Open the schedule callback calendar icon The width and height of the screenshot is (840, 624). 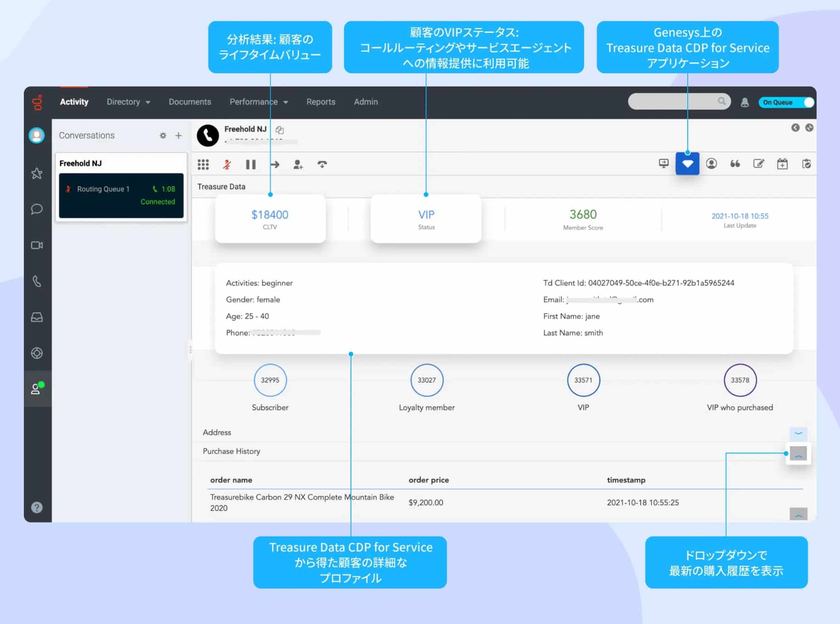pyautogui.click(x=782, y=164)
